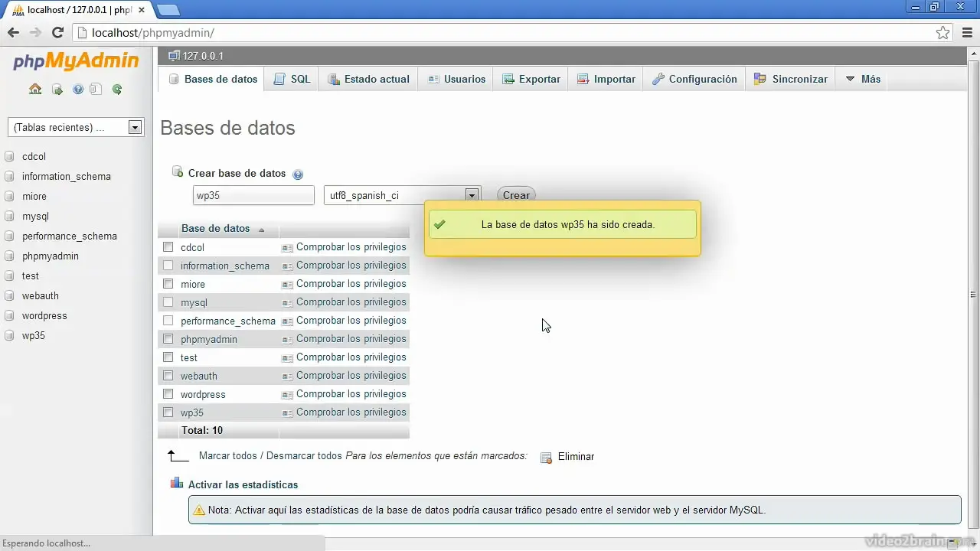Click the sidebar database icon for webauth
The height and width of the screenshot is (551, 980).
click(9, 296)
